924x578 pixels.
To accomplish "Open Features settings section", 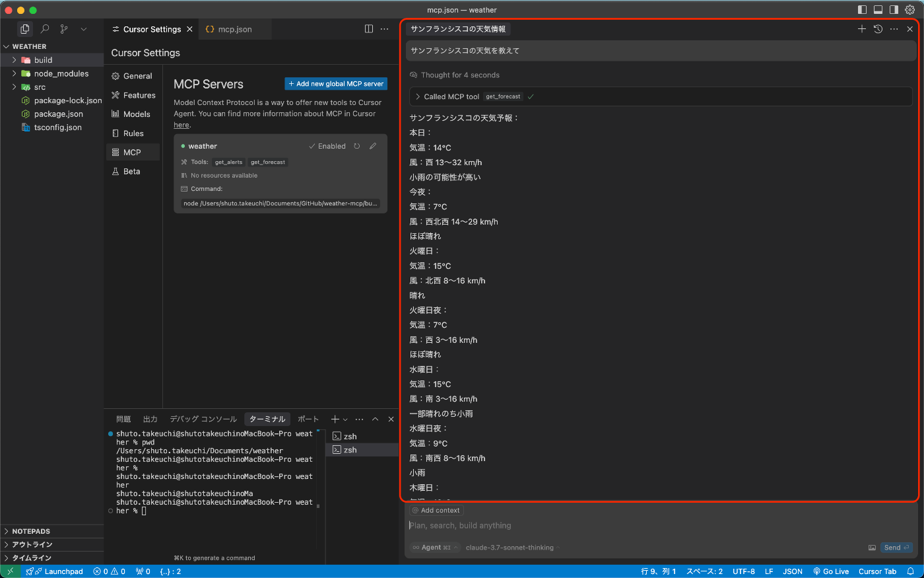I will pyautogui.click(x=133, y=95).
